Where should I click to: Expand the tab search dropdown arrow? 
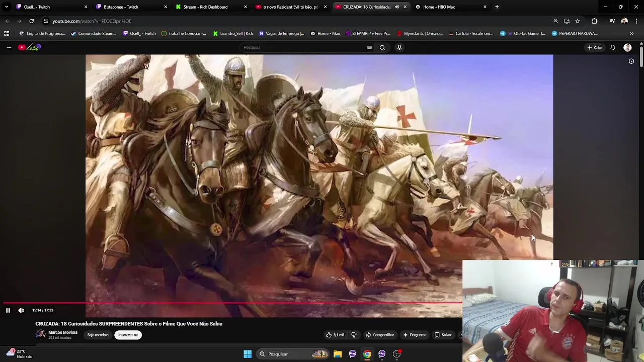click(6, 7)
